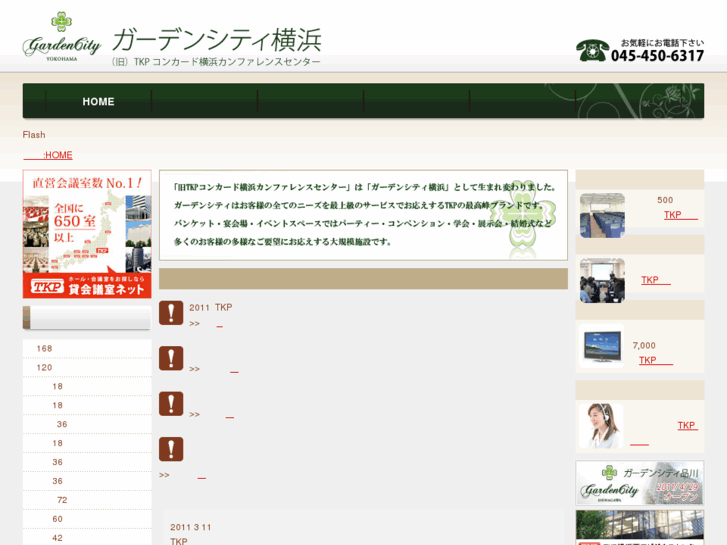Click the ガーデンシティ横浜 title heading
Image resolution: width=727 pixels, height=545 pixels.
pos(217,40)
